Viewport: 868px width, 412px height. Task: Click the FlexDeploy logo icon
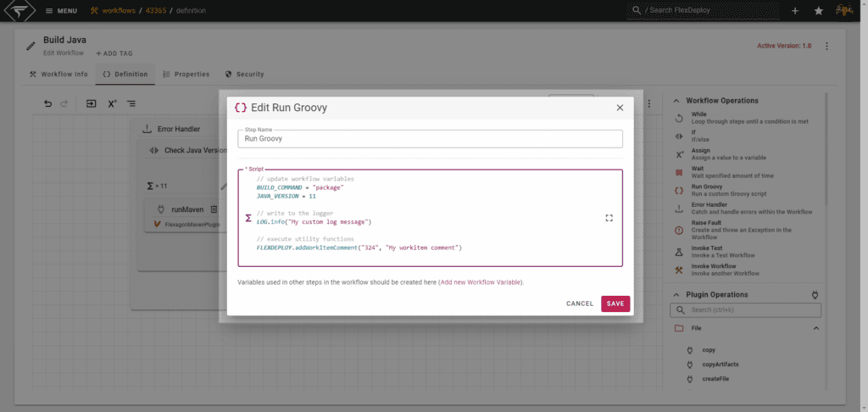click(x=20, y=10)
